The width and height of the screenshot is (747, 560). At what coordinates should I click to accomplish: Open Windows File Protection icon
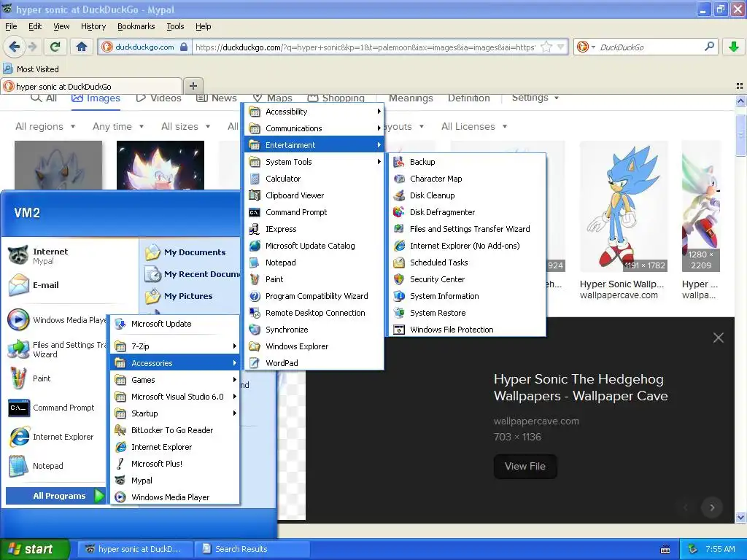(399, 330)
